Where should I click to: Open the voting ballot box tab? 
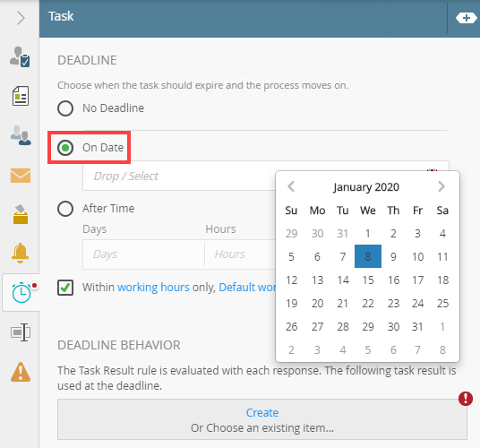pos(21,214)
